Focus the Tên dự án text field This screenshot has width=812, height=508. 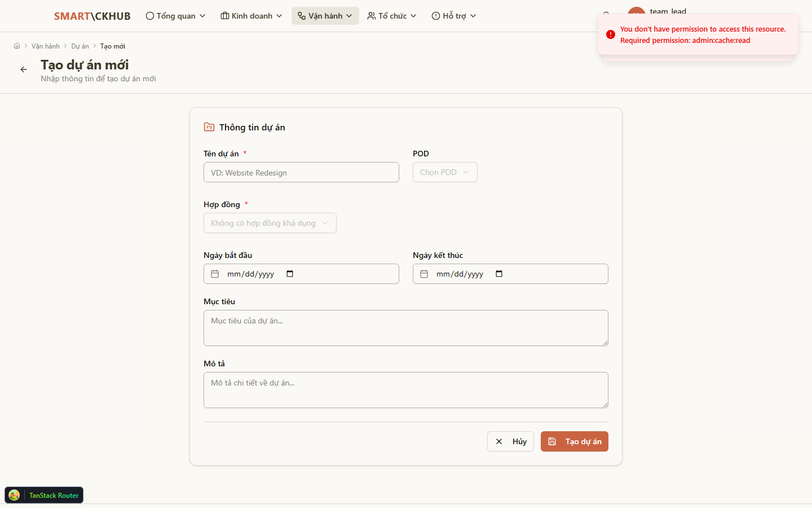click(301, 172)
